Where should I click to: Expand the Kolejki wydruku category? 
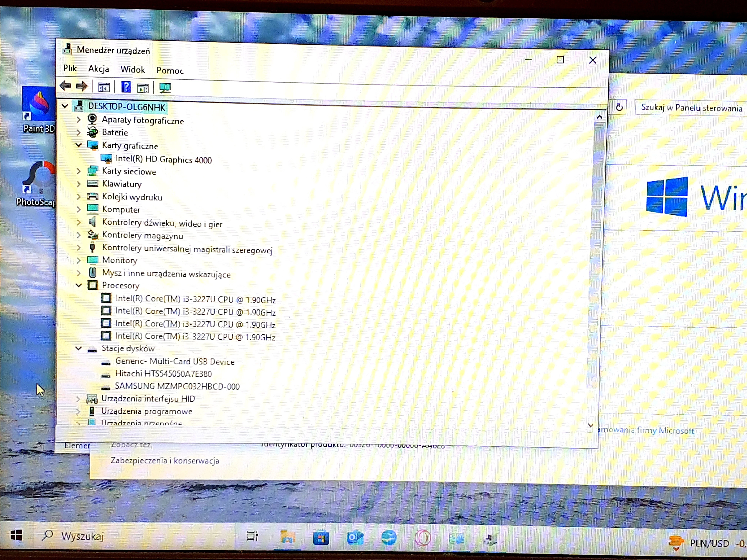[78, 197]
